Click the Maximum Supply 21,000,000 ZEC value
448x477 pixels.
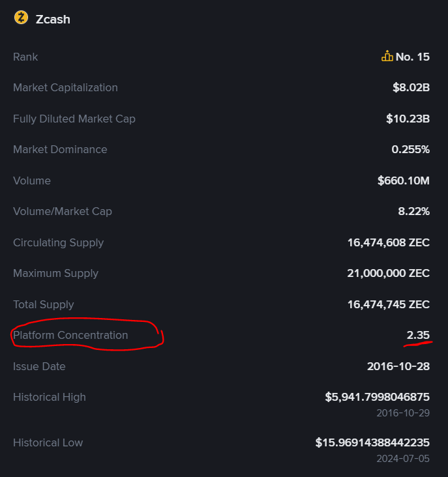[388, 273]
